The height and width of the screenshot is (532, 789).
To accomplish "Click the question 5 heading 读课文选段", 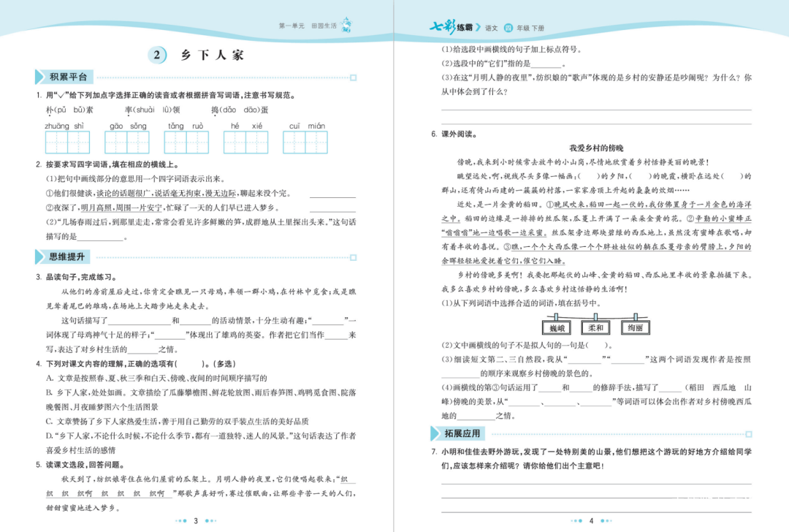I will coord(80,465).
